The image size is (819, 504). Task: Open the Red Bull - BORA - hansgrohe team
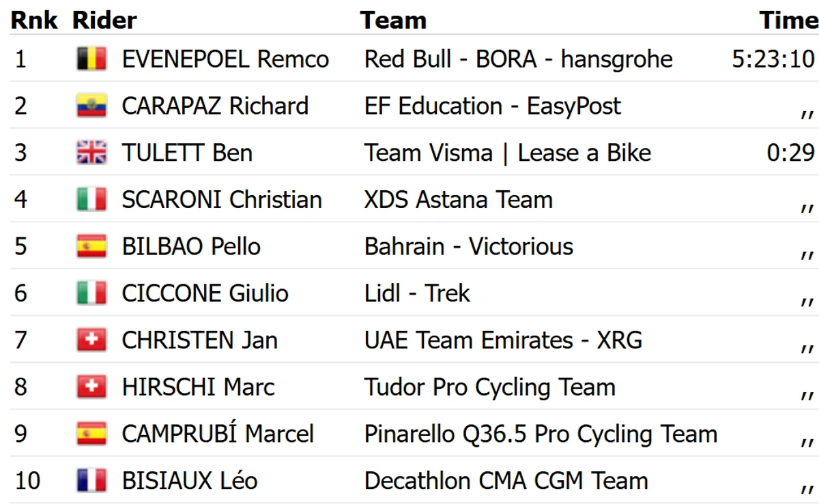click(519, 59)
